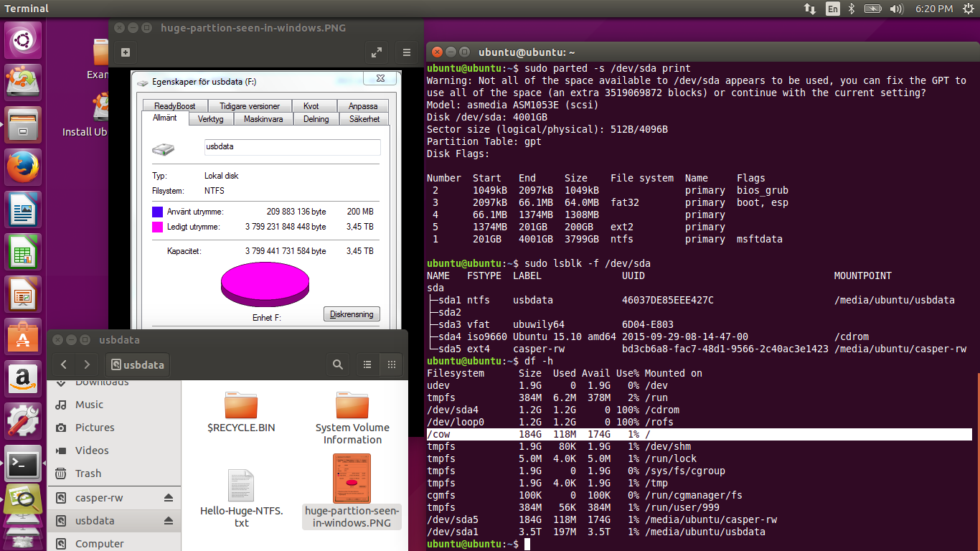This screenshot has height=551, width=980.
Task: Click the ReadyBoost tab in properties image
Action: (x=174, y=105)
